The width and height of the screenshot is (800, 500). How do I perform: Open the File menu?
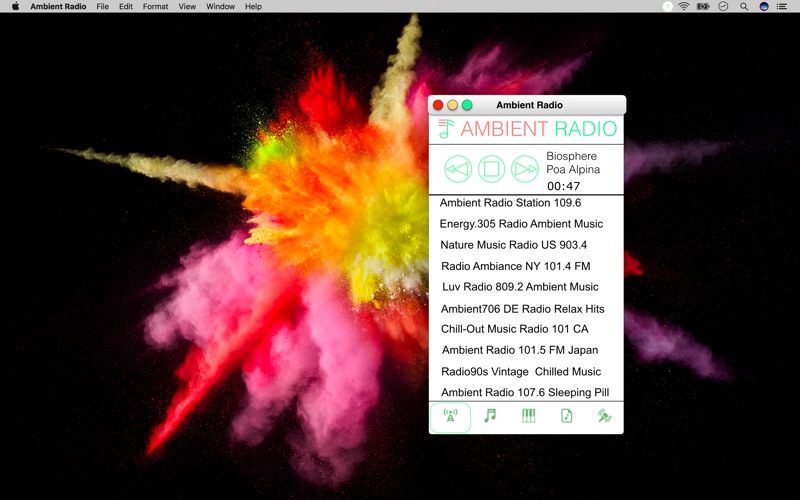(x=103, y=6)
